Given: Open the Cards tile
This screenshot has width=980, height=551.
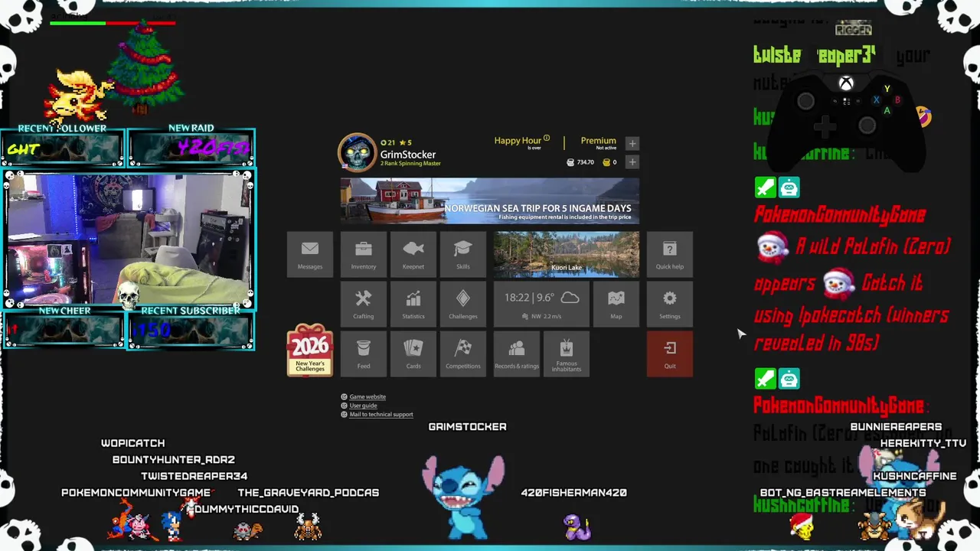Looking at the screenshot, I should (x=413, y=354).
